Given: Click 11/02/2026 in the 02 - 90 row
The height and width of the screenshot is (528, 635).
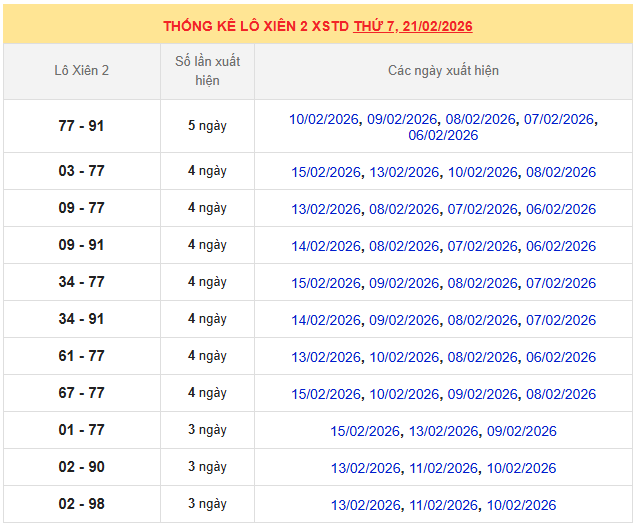Looking at the screenshot, I should coord(443,468).
